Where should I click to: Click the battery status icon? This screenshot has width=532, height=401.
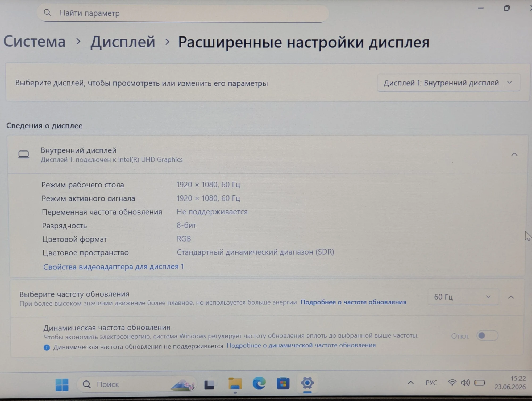point(480,383)
